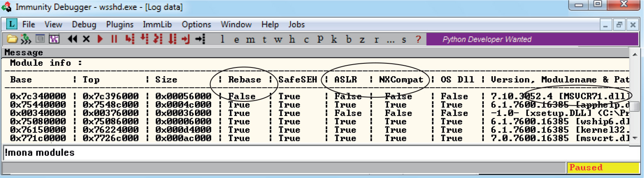Open the Jobs menu
644x178 pixels.
coord(297,24)
